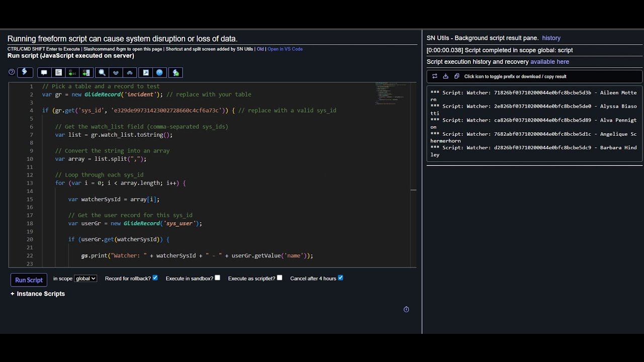Click code line 2 with GlideRecord incident

146,95
